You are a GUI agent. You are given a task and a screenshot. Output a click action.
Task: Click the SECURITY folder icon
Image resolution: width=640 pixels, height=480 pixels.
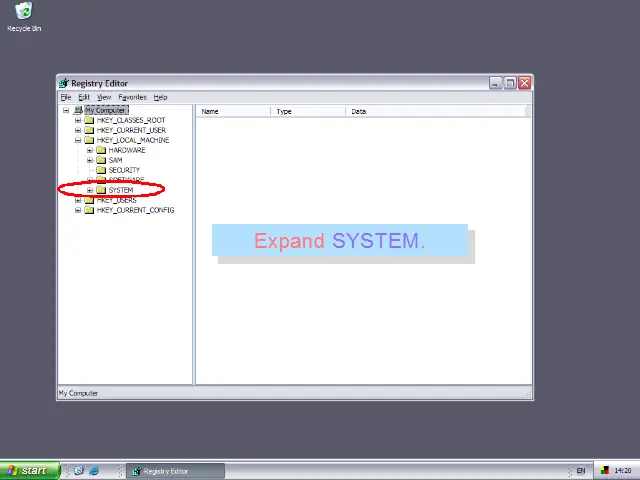[101, 170]
